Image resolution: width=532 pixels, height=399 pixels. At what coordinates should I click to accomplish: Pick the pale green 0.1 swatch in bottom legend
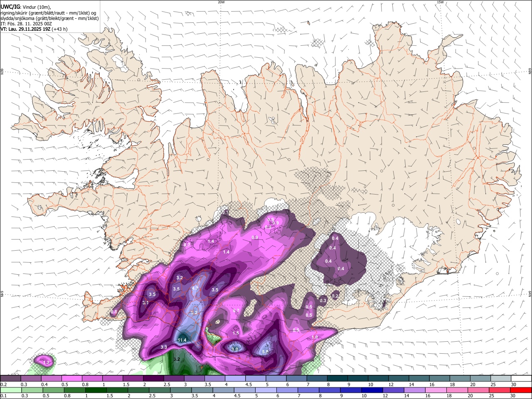coord(11,390)
